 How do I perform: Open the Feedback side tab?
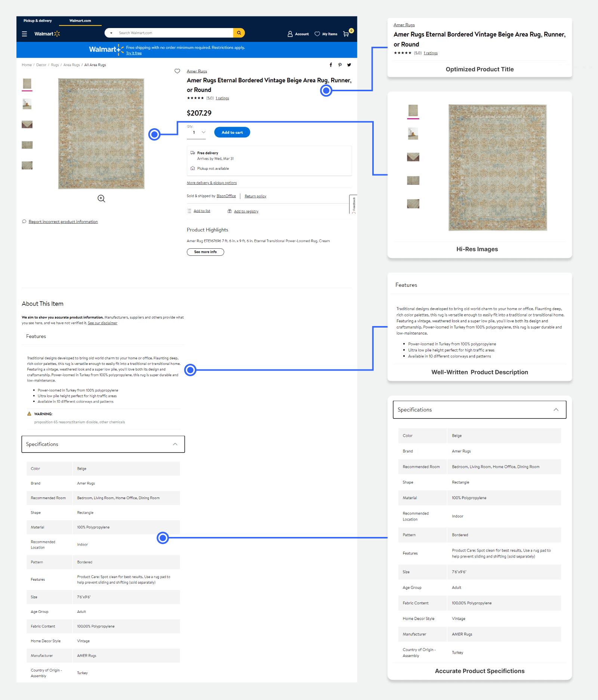(x=353, y=204)
